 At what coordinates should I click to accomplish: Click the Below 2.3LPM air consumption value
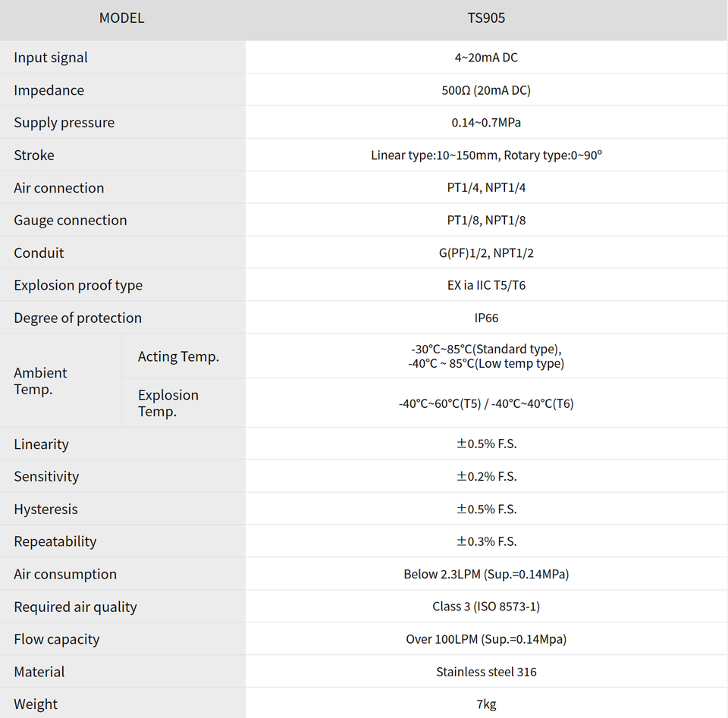pyautogui.click(x=486, y=575)
